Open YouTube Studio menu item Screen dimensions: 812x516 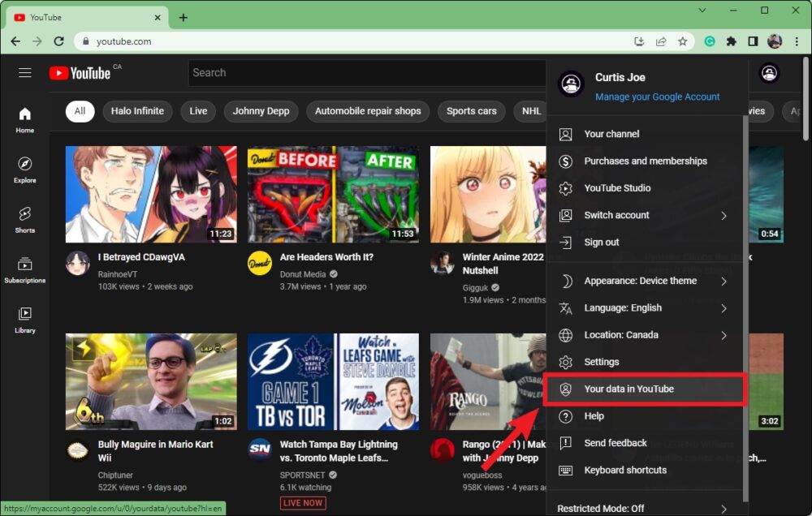coord(617,188)
